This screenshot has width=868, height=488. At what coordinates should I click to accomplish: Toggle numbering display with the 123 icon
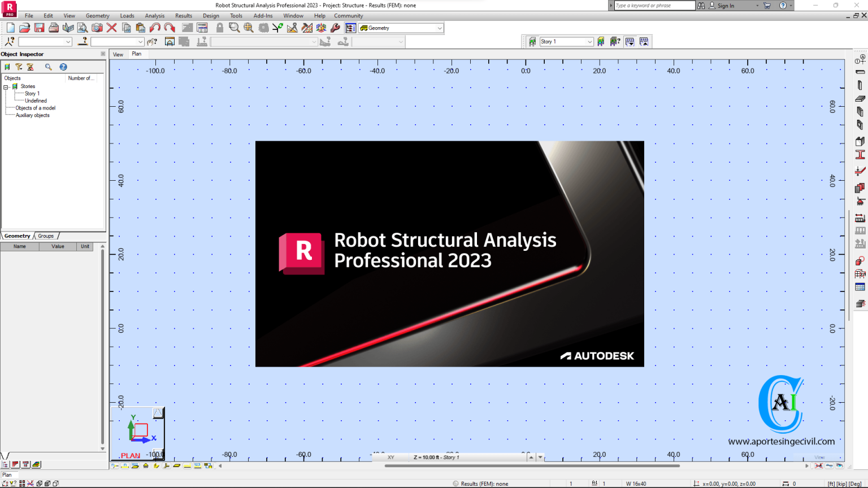pos(197,466)
